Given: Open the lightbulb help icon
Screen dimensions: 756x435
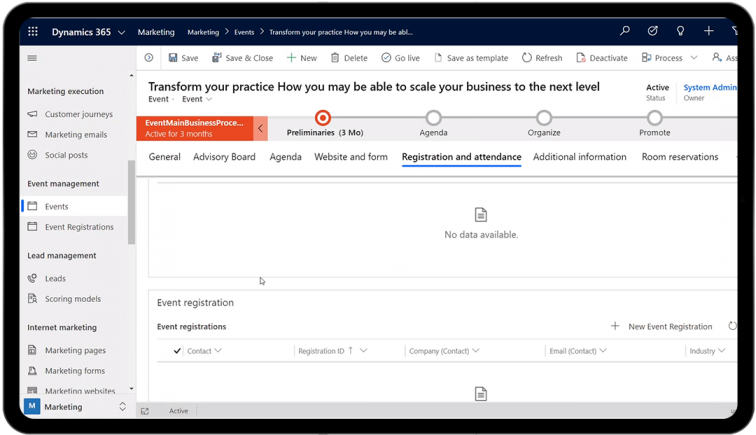Looking at the screenshot, I should [681, 32].
